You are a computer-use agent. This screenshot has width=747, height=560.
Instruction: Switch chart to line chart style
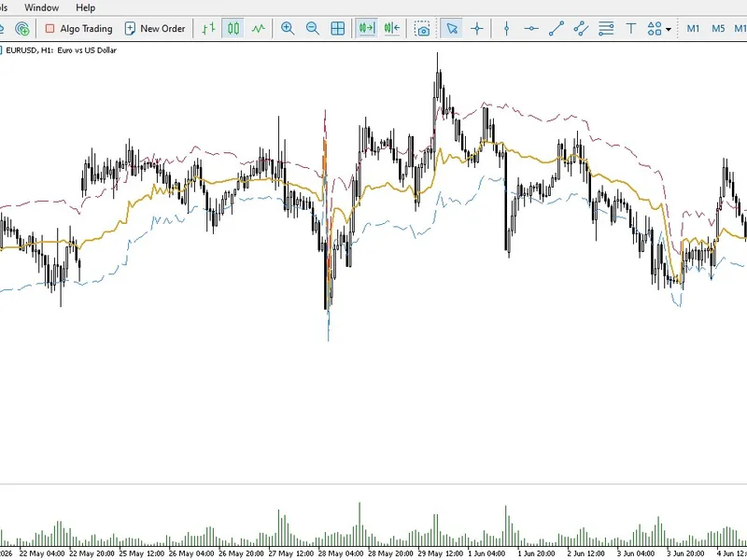(259, 29)
